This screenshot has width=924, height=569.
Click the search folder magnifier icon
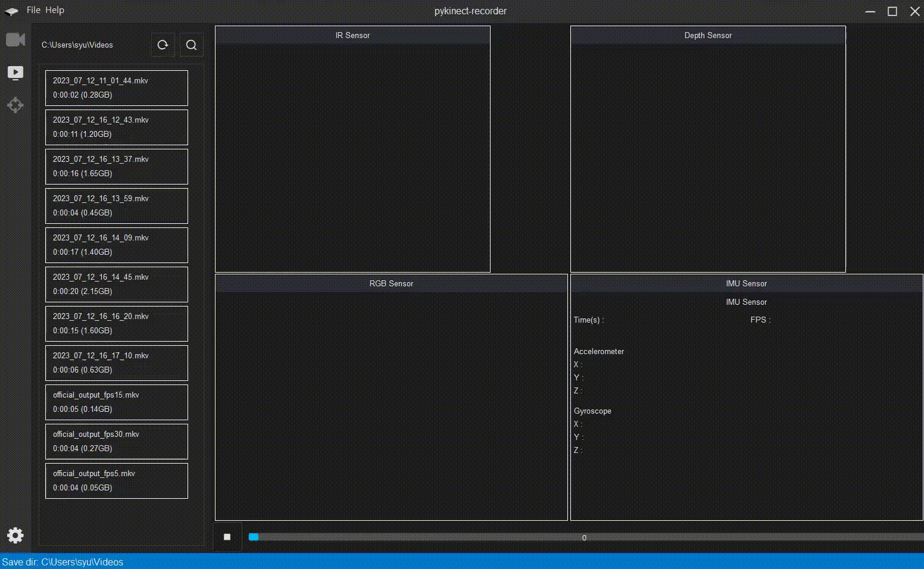point(191,45)
